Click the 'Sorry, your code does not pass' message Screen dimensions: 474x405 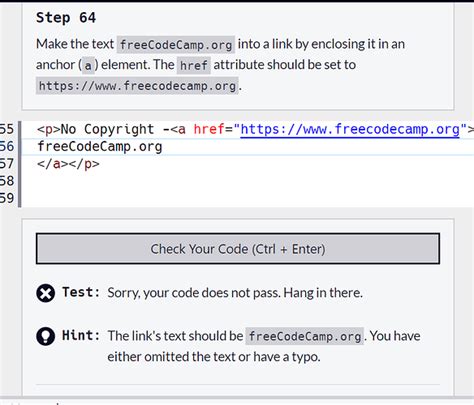[x=235, y=293]
